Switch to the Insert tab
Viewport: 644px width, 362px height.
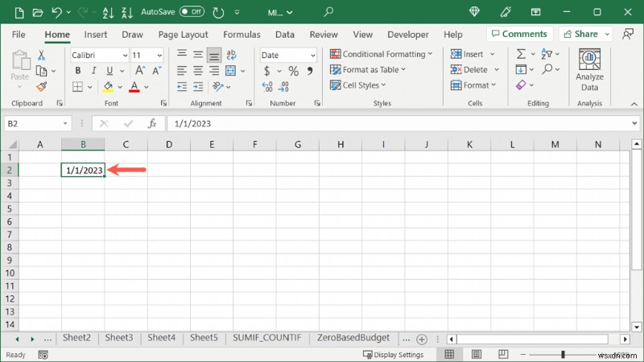click(x=95, y=35)
